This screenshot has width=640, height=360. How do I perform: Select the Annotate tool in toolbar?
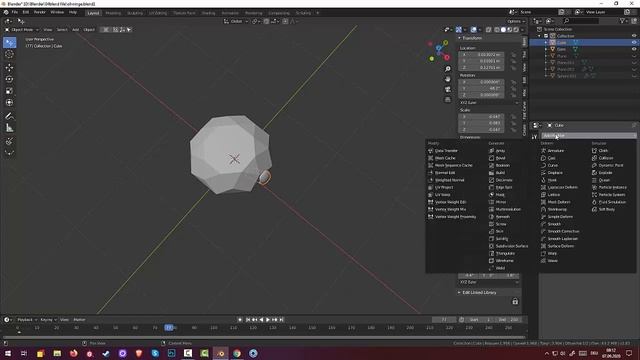(9, 116)
